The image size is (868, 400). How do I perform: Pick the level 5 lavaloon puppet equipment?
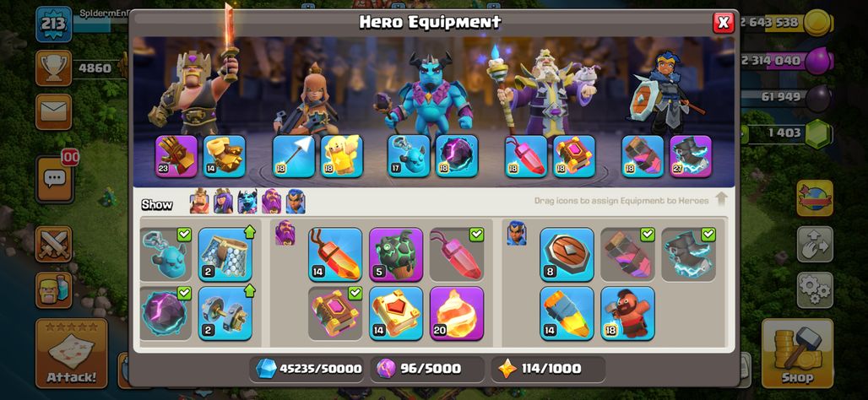pyautogui.click(x=396, y=255)
